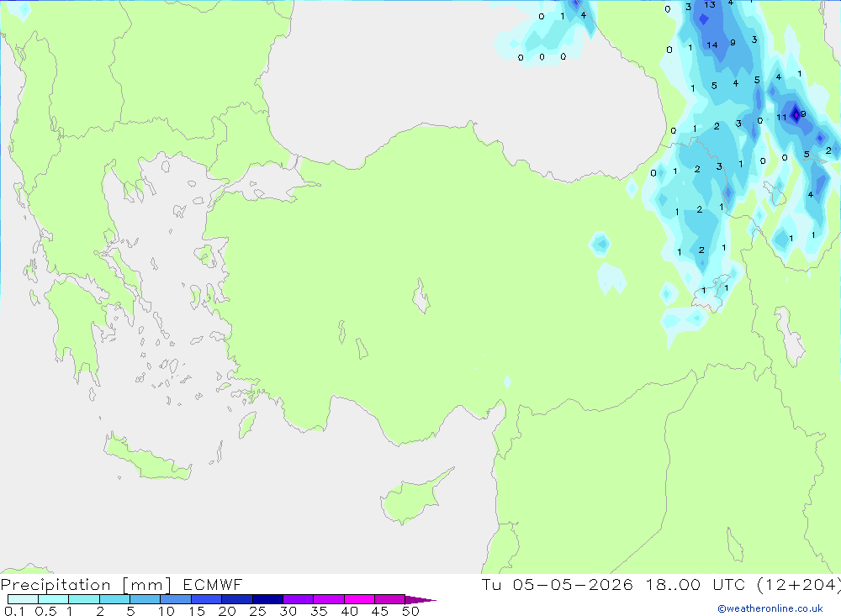Click legend label '25'
This screenshot has width=841, height=616.
point(258,611)
